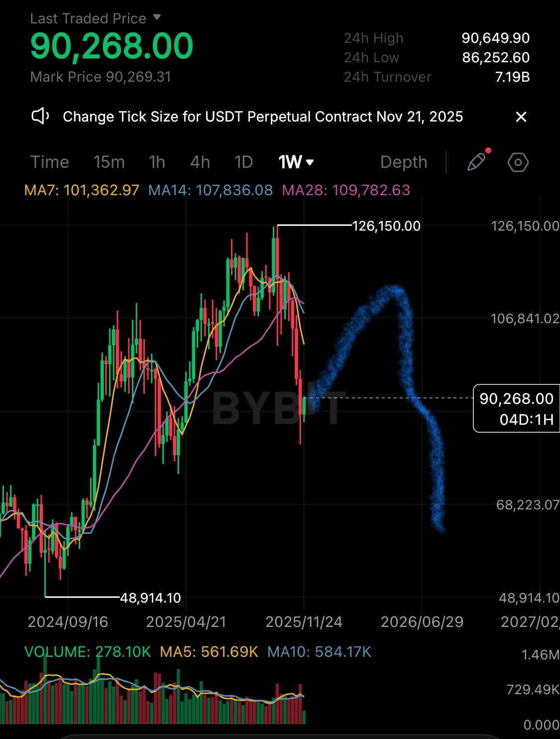Open the Change Tick Size announcement
560x739 pixels.
click(x=263, y=117)
